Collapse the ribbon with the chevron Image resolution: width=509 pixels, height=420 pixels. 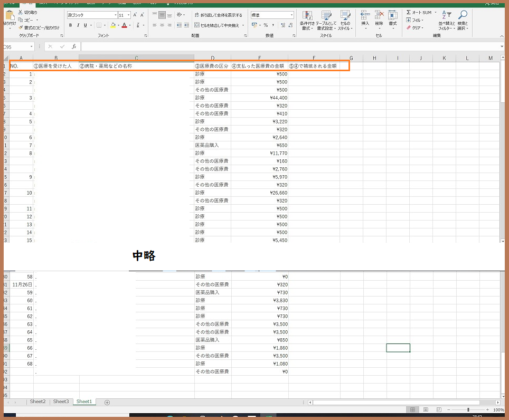tap(502, 36)
